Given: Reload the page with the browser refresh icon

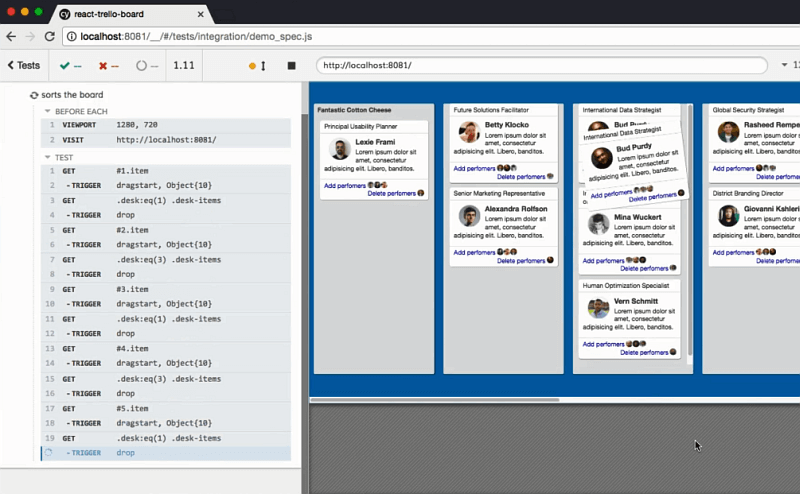Looking at the screenshot, I should coord(49,36).
